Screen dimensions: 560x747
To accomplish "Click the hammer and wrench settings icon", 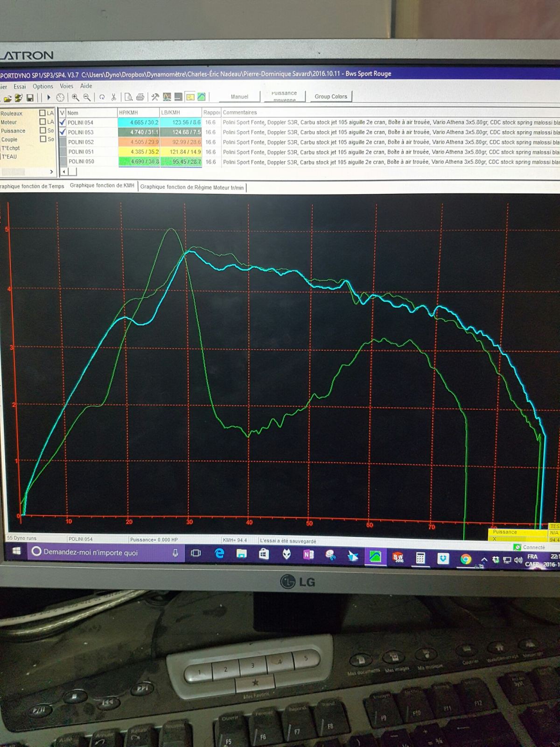I will pyautogui.click(x=155, y=97).
